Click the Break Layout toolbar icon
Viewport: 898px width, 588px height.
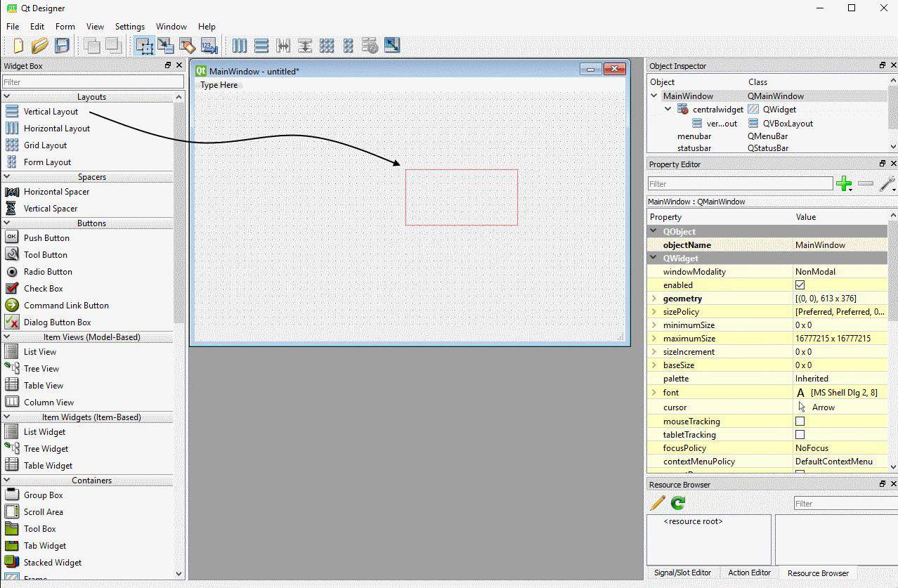[x=370, y=46]
